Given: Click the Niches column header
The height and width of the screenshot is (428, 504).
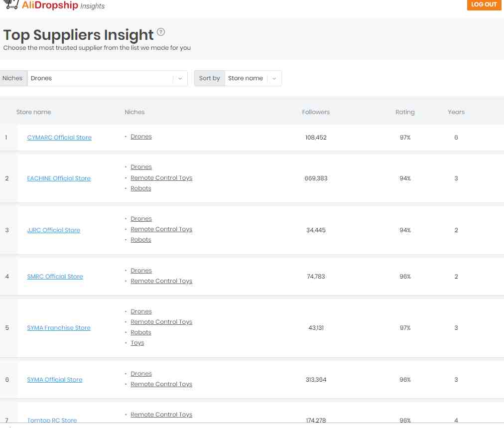Looking at the screenshot, I should point(134,112).
